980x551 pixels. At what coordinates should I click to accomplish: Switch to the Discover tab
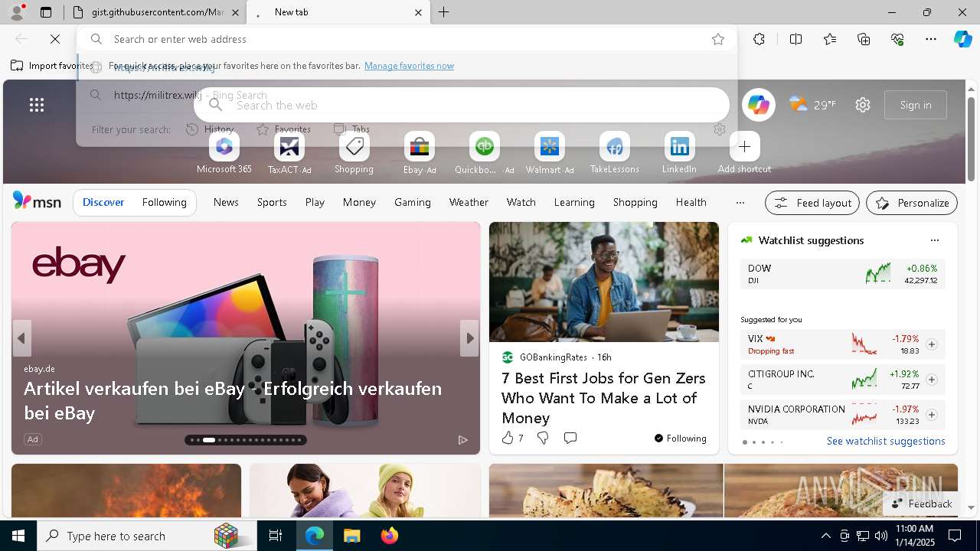pyautogui.click(x=103, y=203)
